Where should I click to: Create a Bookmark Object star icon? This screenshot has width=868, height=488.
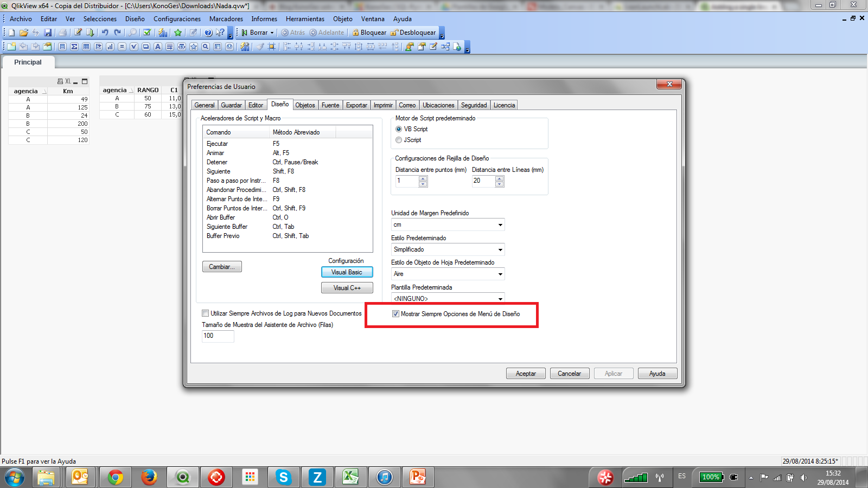(x=194, y=47)
